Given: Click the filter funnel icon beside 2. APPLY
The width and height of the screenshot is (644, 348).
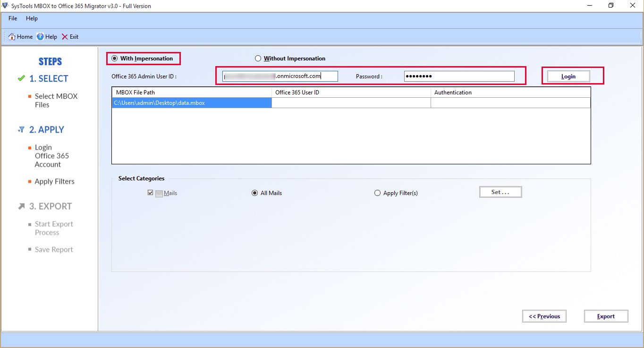Looking at the screenshot, I should point(21,129).
